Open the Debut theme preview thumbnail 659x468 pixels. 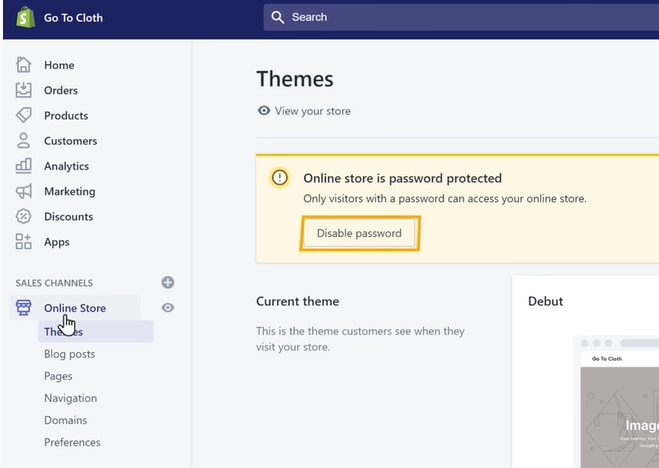(x=616, y=402)
